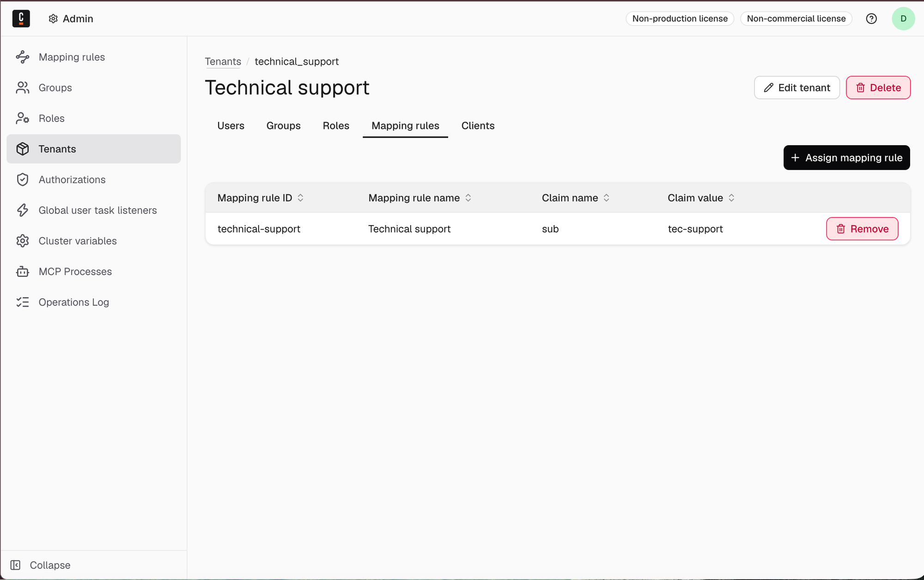
Task: Click the sub claim name cell
Action: point(550,229)
